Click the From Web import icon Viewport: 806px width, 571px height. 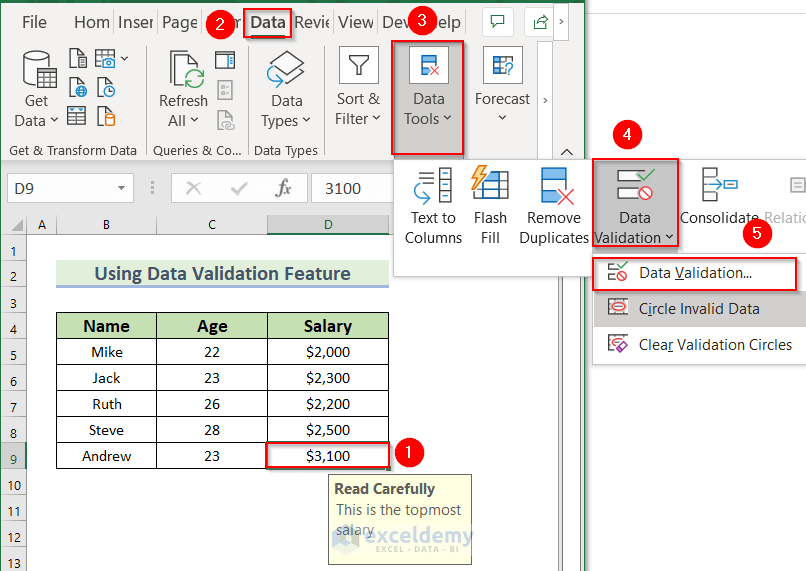click(x=78, y=87)
